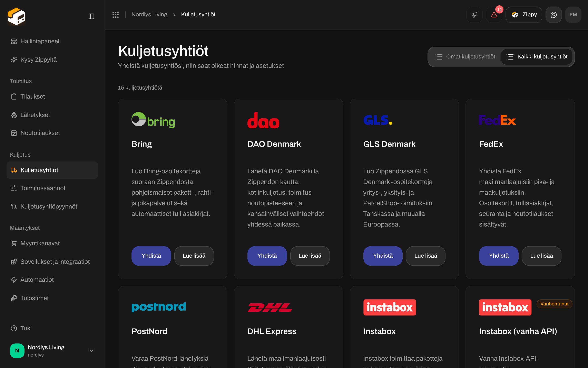This screenshot has height=368, width=588.
Task: Open Toimitussäännöt page
Action: 52,188
